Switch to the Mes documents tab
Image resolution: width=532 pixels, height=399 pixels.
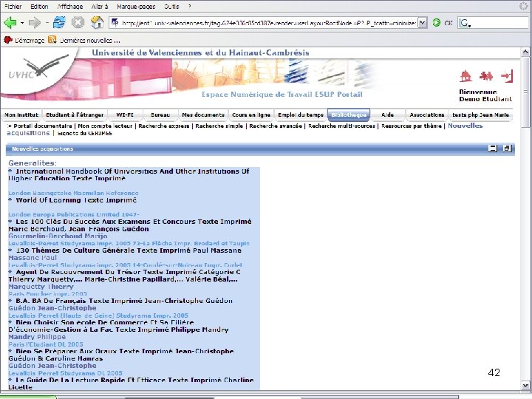tap(203, 115)
